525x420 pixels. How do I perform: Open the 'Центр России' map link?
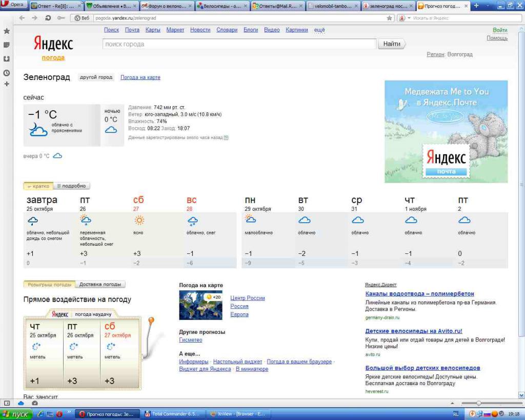[x=248, y=298]
